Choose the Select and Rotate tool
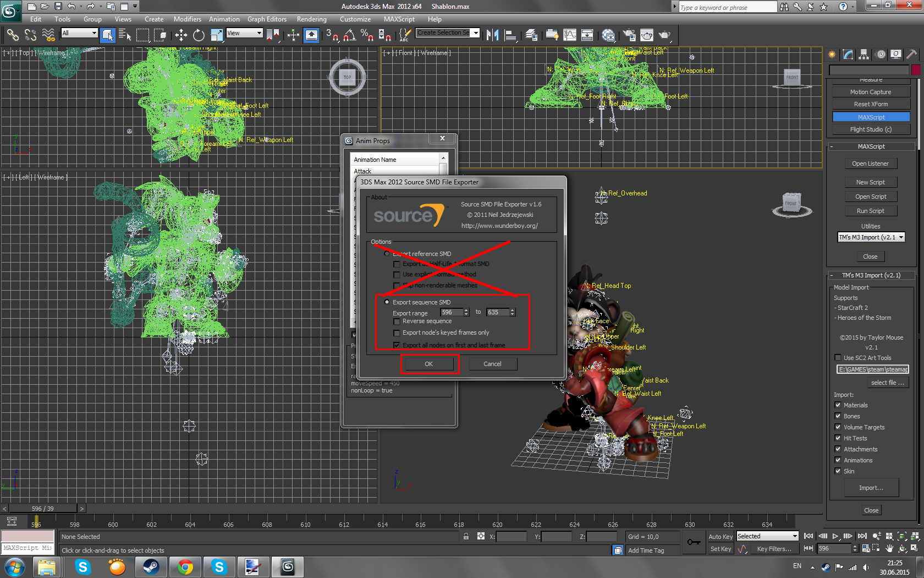924x578 pixels. pos(199,35)
